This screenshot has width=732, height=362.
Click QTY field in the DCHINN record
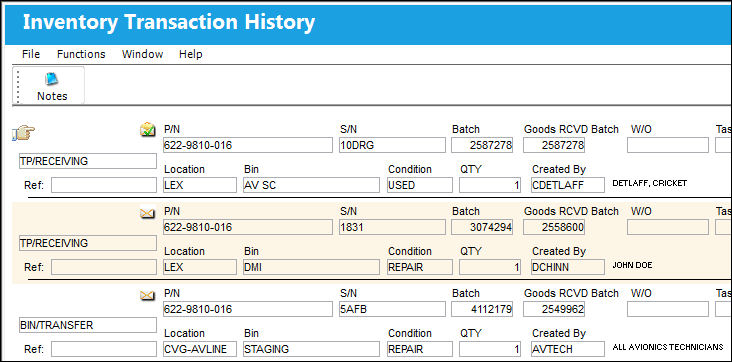[490, 267]
